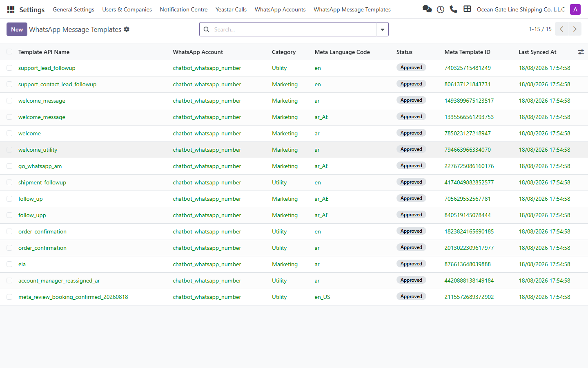Screen dimensions: 588x368
Task: Click Approved status badge in follow_up row
Action: coord(411,198)
